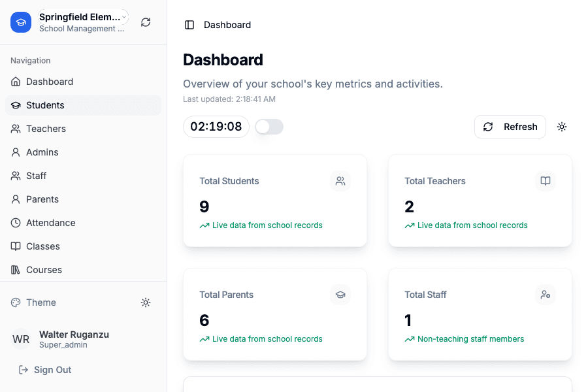Image resolution: width=588 pixels, height=392 pixels.
Task: Click the sync icon beside Springfield Elementary name
Action: [145, 22]
